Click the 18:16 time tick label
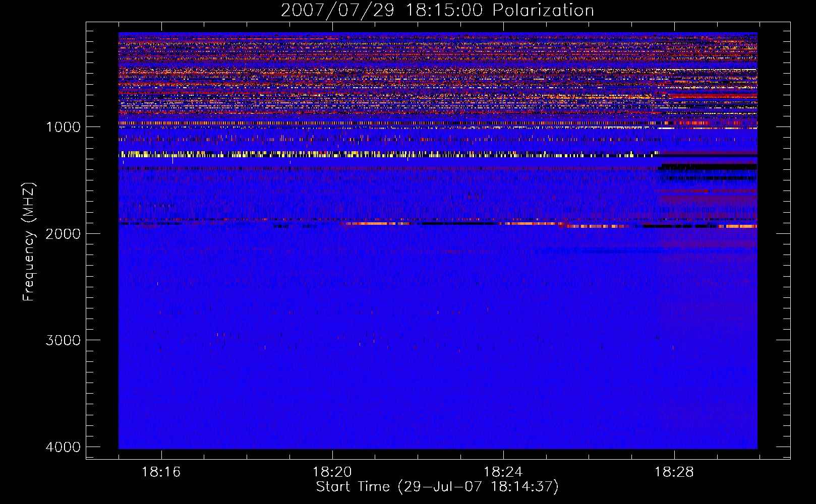This screenshot has width=816, height=504. click(161, 472)
